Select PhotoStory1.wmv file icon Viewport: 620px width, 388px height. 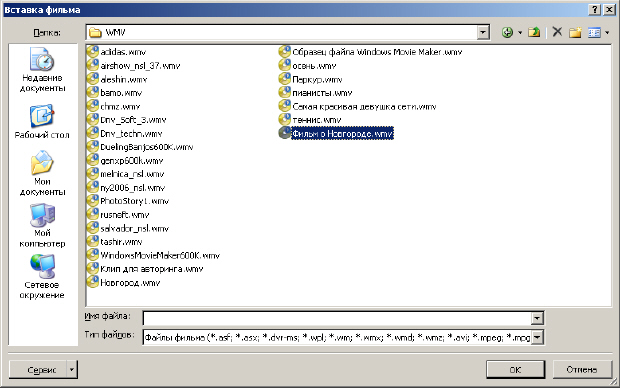point(93,201)
